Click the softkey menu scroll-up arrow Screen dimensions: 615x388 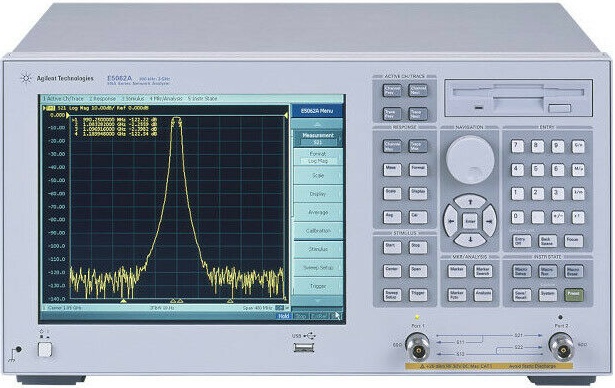[x=318, y=124]
